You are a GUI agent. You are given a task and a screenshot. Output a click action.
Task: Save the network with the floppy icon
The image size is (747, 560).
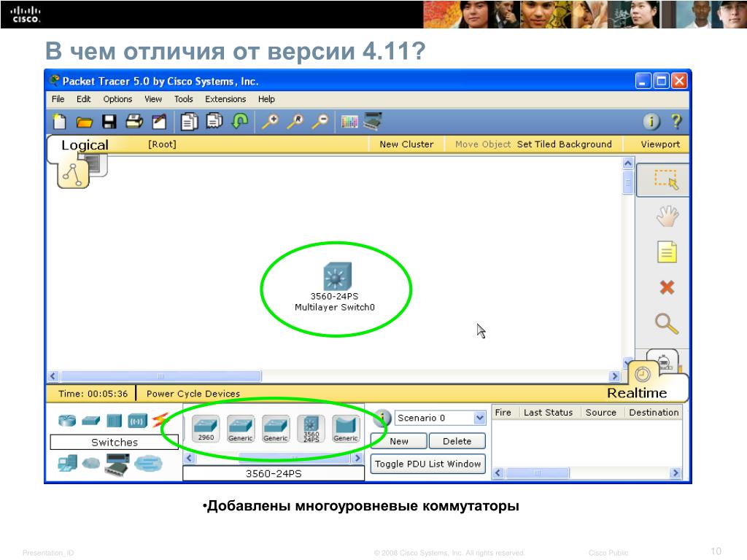click(109, 122)
